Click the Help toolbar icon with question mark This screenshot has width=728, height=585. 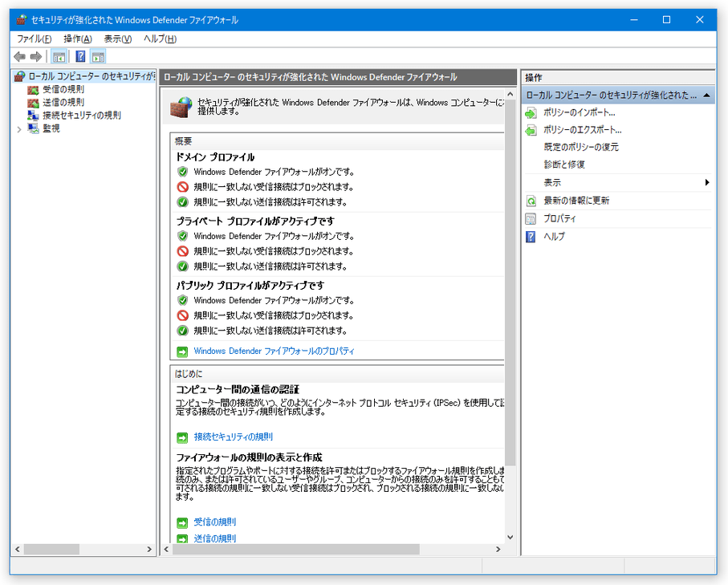(80, 57)
